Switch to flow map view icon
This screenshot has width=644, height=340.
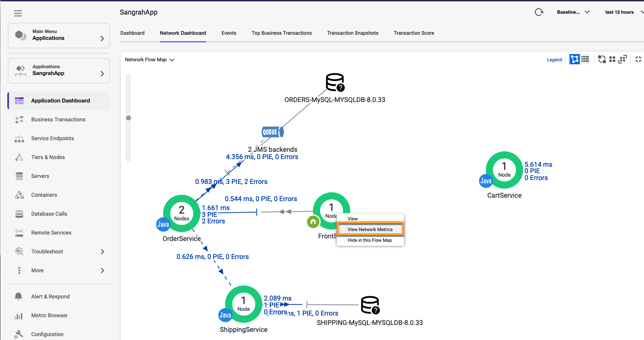pos(575,59)
